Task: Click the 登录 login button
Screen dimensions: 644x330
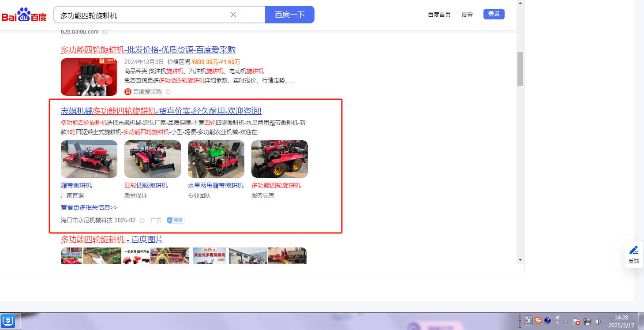Action: [494, 14]
